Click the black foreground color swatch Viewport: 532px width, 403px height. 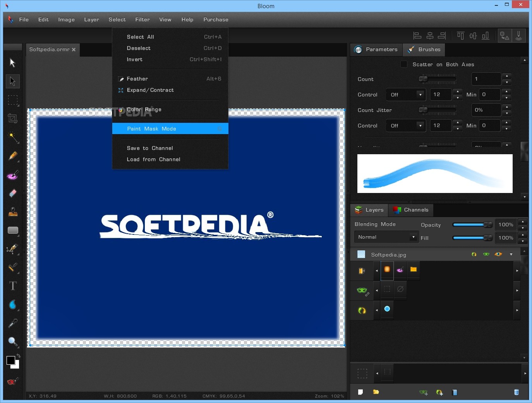point(11,360)
